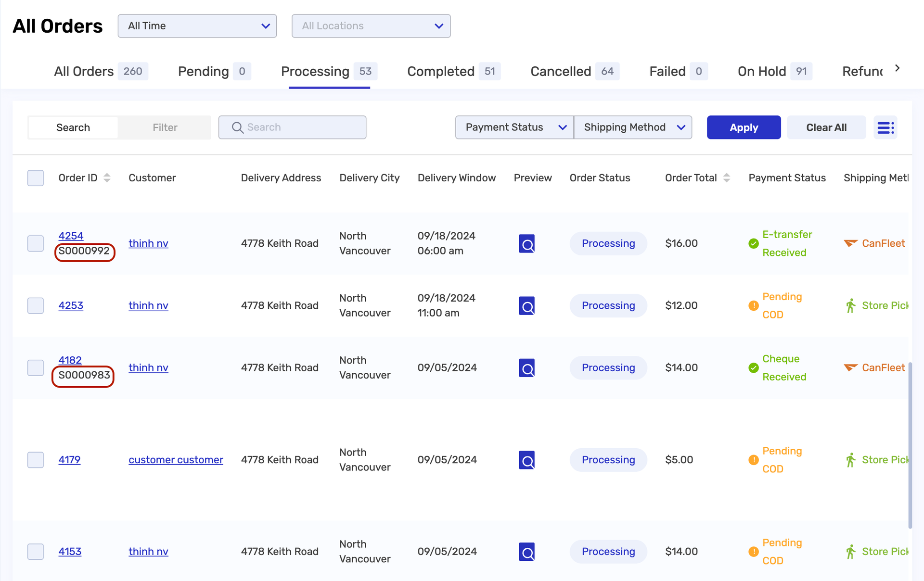924x581 pixels.
Task: Expand Payment Status filter dropdown
Action: click(514, 127)
